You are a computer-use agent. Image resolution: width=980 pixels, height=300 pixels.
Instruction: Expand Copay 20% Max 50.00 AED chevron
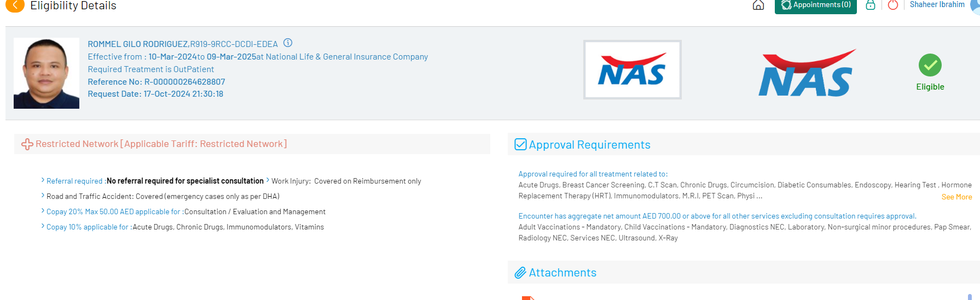tap(43, 210)
